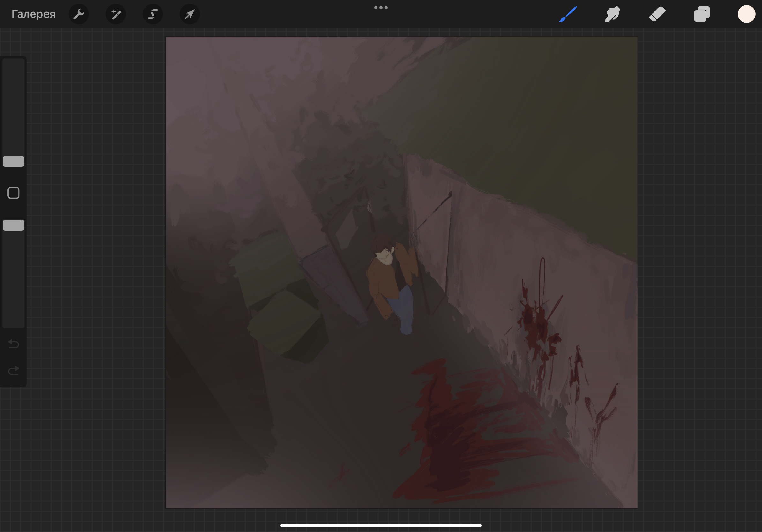Viewport: 762px width, 532px height.
Task: Select the Brush tool
Action: tap(568, 14)
